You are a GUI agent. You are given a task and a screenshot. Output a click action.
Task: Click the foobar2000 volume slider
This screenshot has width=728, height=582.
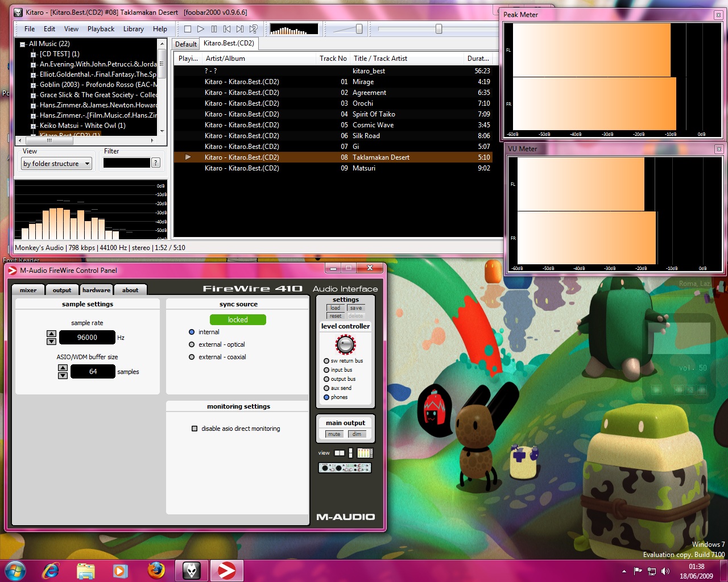[x=348, y=29]
